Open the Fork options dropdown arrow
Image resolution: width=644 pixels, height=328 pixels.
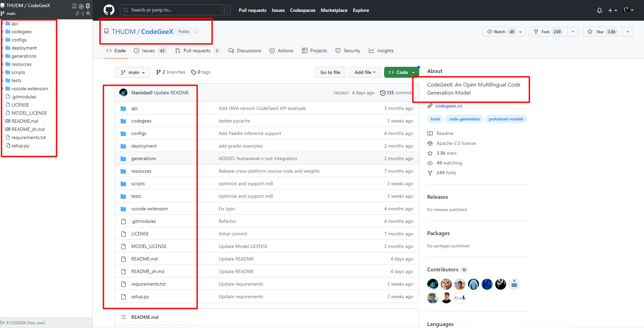(x=573, y=32)
